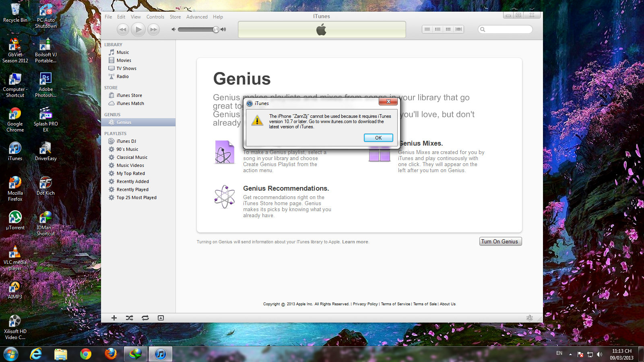
Task: Open the About Us link
Action: pyautogui.click(x=448, y=304)
